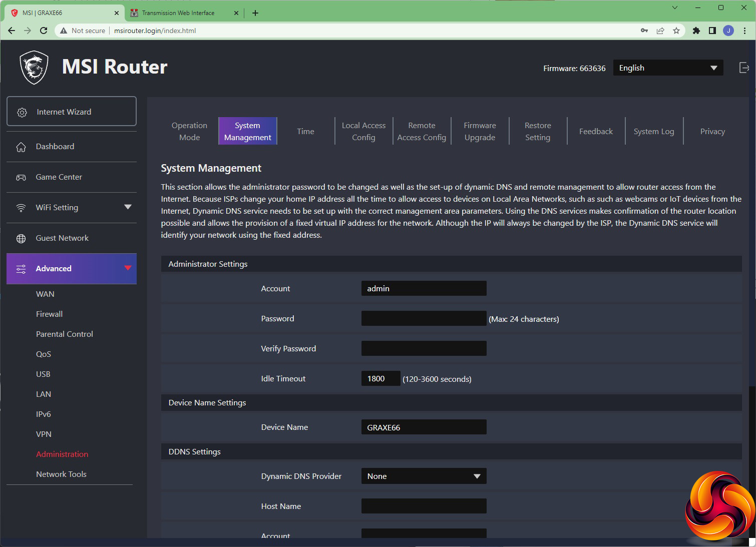The image size is (756, 547).
Task: Click the Game Center controller icon
Action: (x=21, y=178)
